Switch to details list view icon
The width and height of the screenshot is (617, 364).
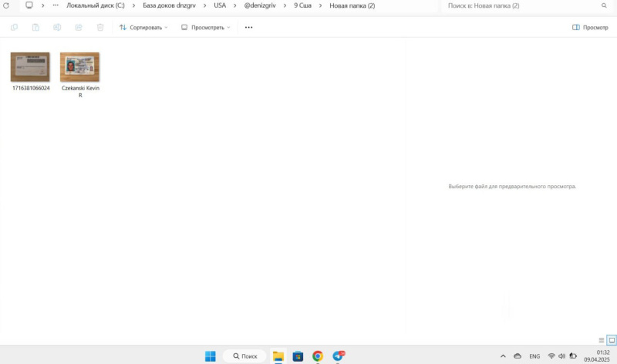(602, 340)
